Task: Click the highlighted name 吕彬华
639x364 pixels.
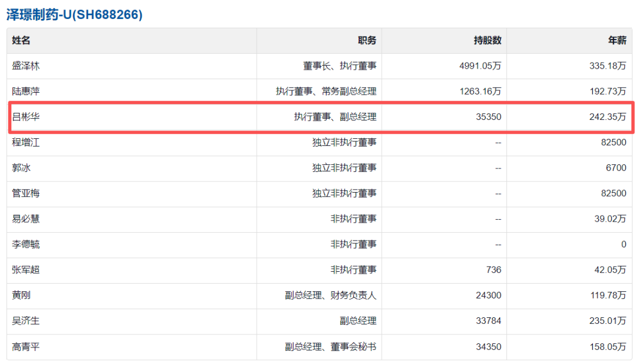Action: [26, 117]
